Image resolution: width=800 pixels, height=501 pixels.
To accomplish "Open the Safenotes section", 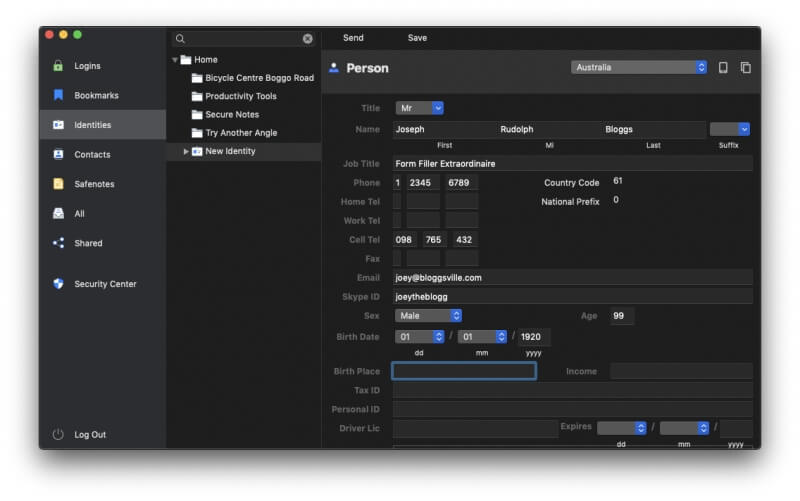I will [103, 184].
